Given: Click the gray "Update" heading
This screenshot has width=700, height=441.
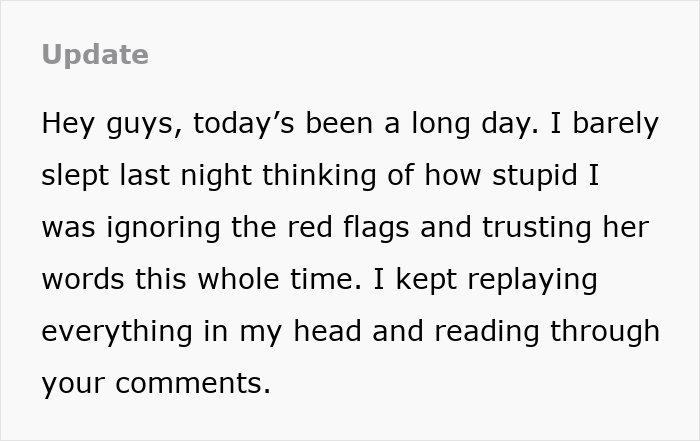Looking at the screenshot, I should click(95, 54).
